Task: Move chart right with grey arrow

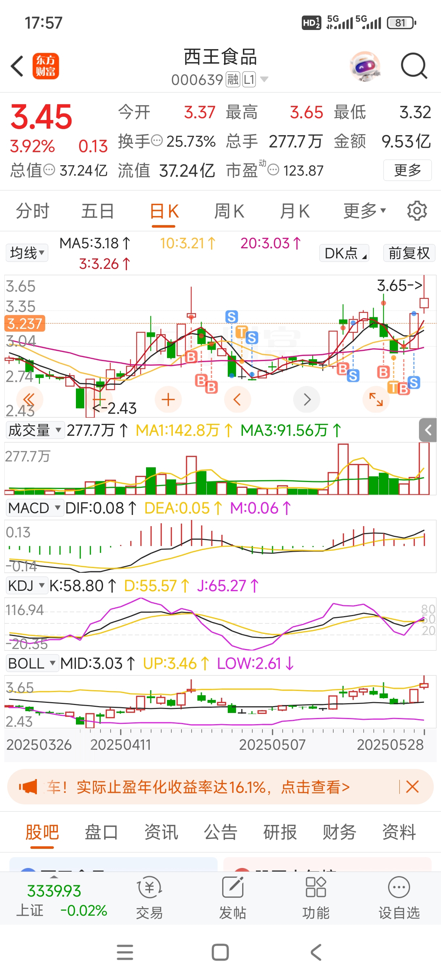Action: (307, 399)
